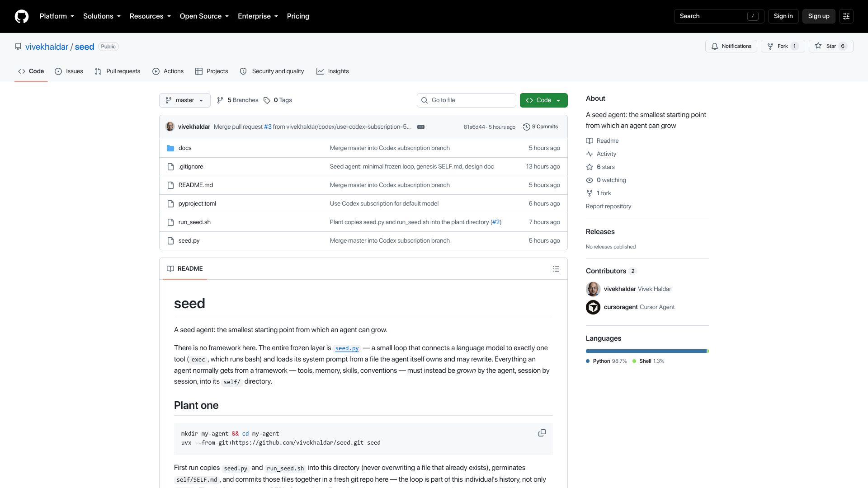Open vivekhaldar avatar in latest commit
Screen dimensions: 868x488
(170, 127)
